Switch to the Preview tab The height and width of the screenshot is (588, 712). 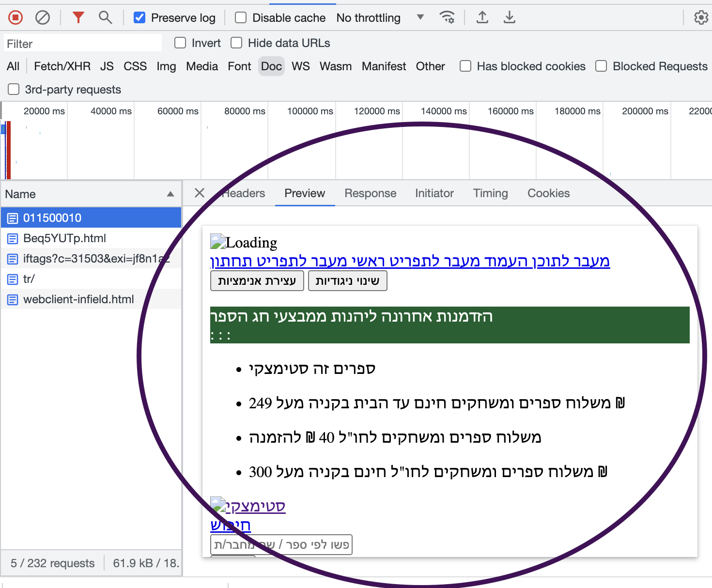(x=305, y=193)
